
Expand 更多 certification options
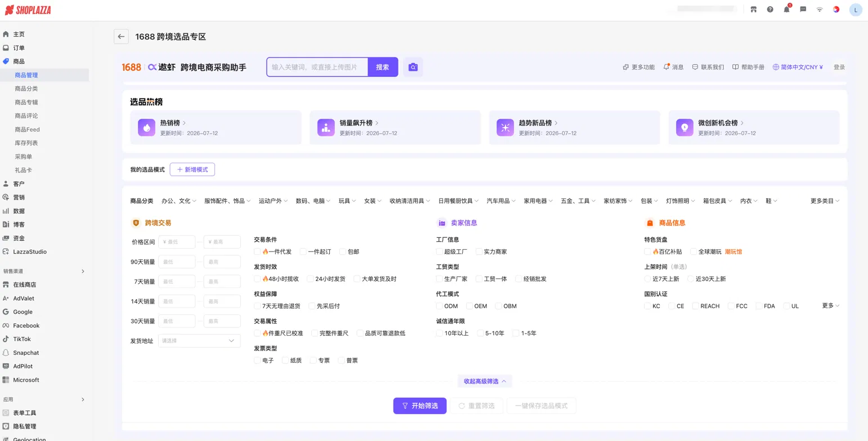(831, 305)
